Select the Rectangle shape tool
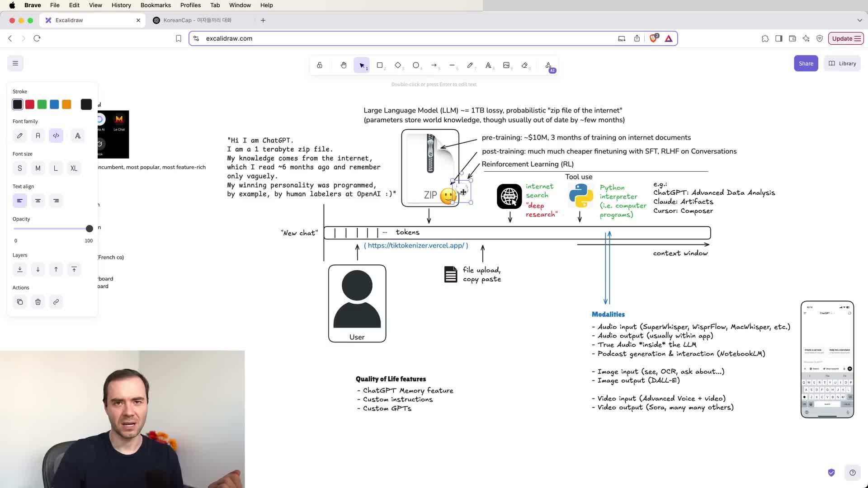This screenshot has height=488, width=868. point(380,65)
